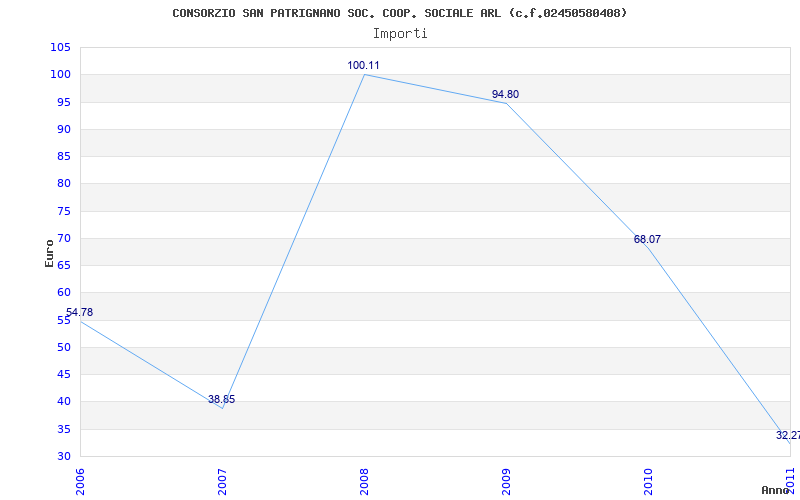Click the 105 y-axis tick label
The width and height of the screenshot is (800, 500).
coord(60,47)
